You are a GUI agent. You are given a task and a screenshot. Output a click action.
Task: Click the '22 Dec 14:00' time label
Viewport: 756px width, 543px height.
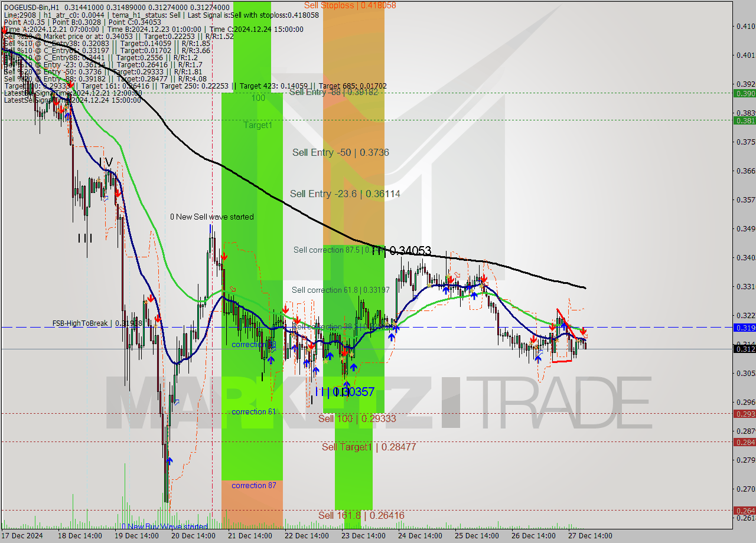point(307,536)
